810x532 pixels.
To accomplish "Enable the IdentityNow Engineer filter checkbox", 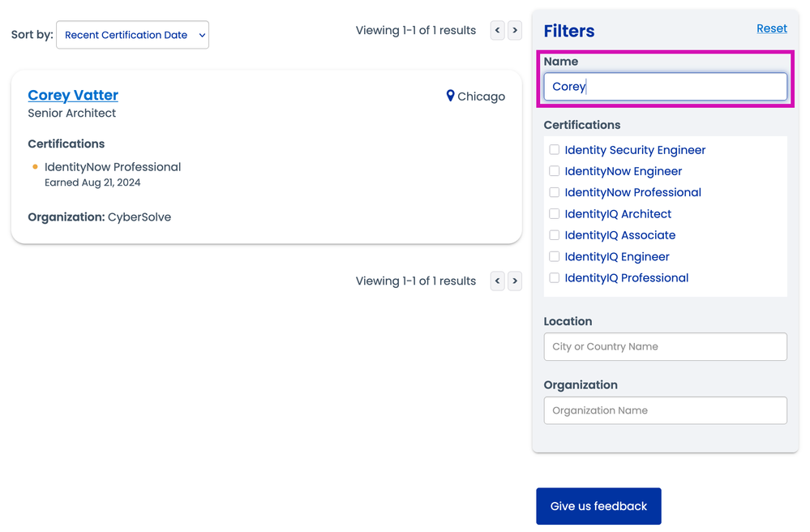I will coord(555,171).
